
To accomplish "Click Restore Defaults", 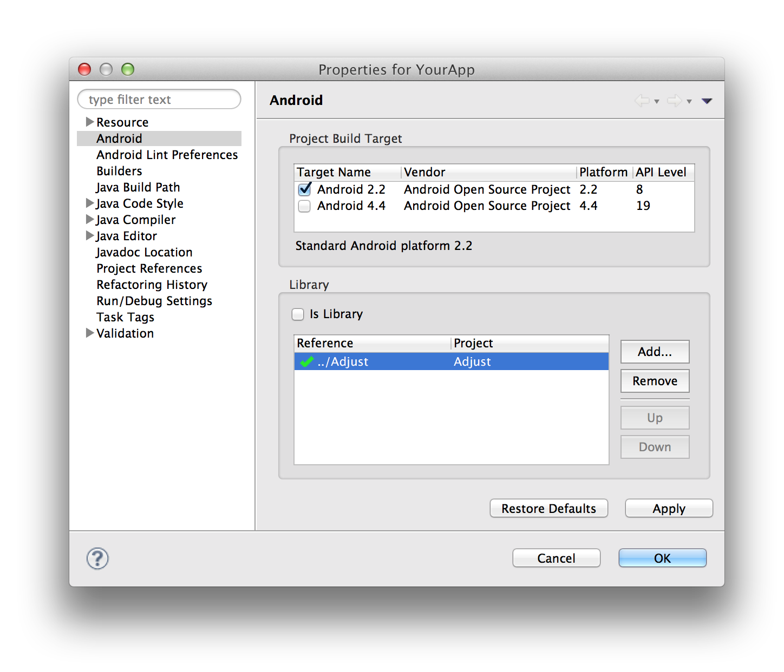I will [548, 509].
